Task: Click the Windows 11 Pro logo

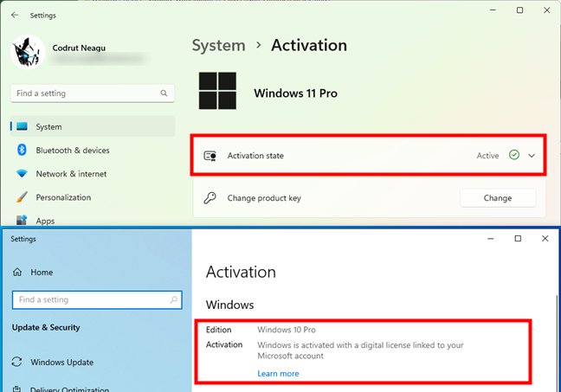Action: pyautogui.click(x=217, y=91)
